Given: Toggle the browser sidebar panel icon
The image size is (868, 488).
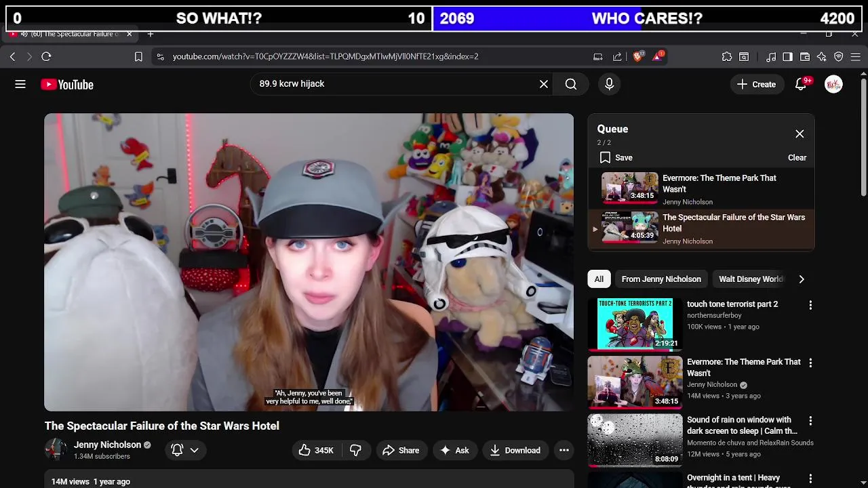Looking at the screenshot, I should click(787, 56).
